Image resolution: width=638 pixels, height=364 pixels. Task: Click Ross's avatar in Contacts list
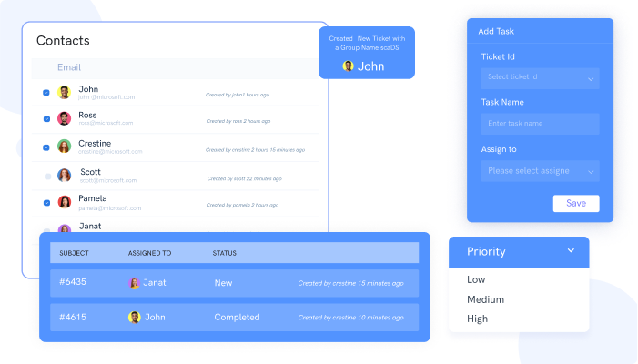64,118
